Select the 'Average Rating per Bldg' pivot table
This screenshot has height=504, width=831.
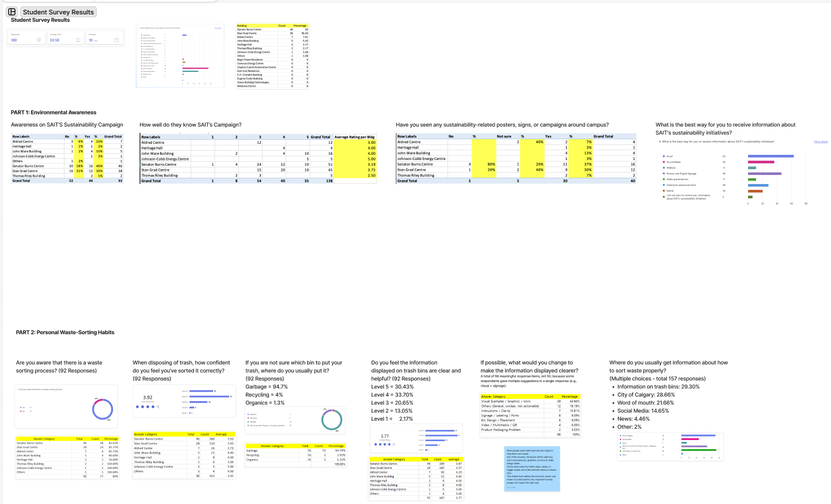pos(258,159)
